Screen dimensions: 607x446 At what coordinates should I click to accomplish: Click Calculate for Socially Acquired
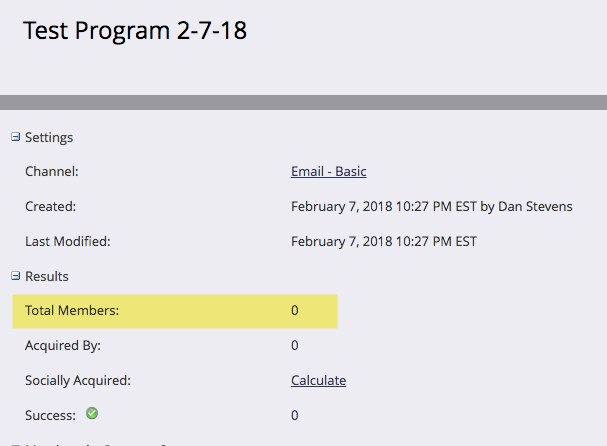click(x=318, y=380)
